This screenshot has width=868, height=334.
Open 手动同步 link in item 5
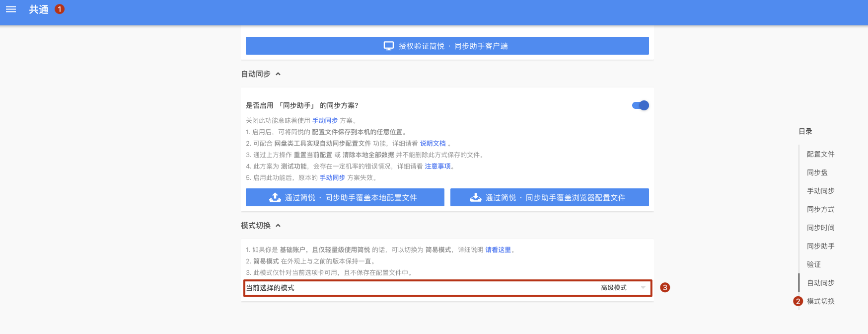click(332, 177)
